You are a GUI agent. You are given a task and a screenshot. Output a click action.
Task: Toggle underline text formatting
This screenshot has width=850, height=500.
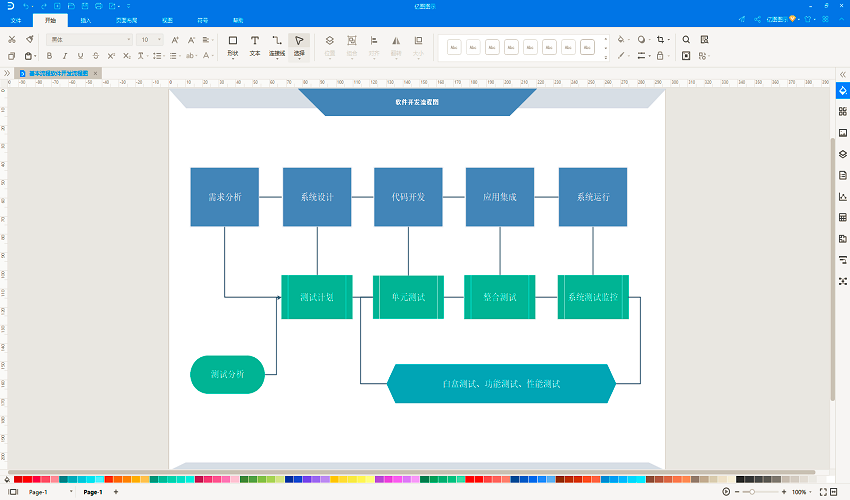(x=82, y=56)
